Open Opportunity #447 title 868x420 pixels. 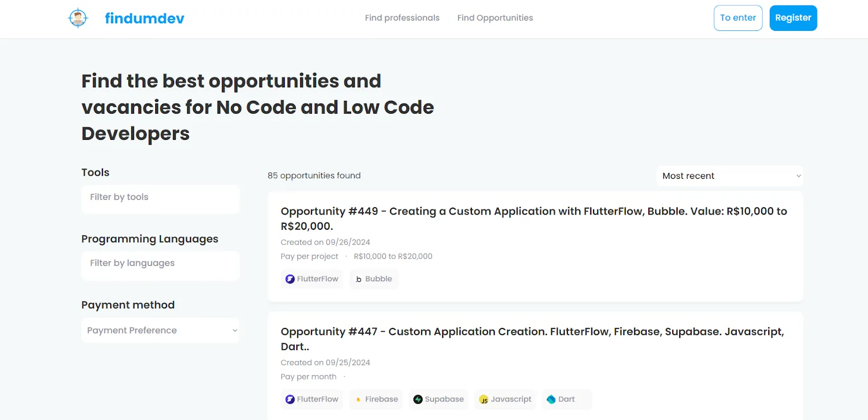point(532,339)
